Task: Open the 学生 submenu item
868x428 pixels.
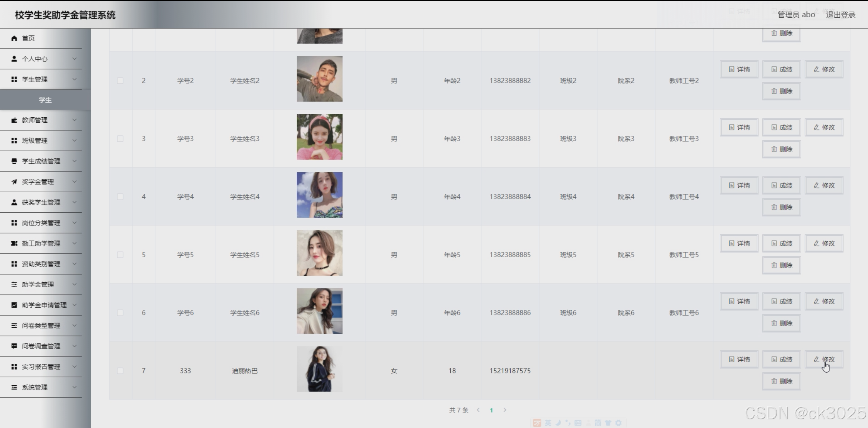Action: [x=45, y=100]
